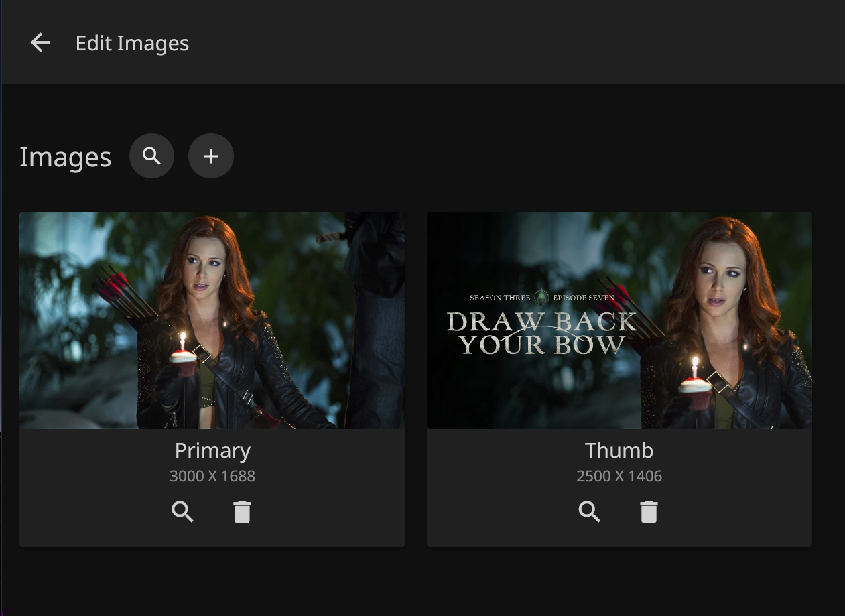Click the Season Three Episode Seven caption

[541, 297]
